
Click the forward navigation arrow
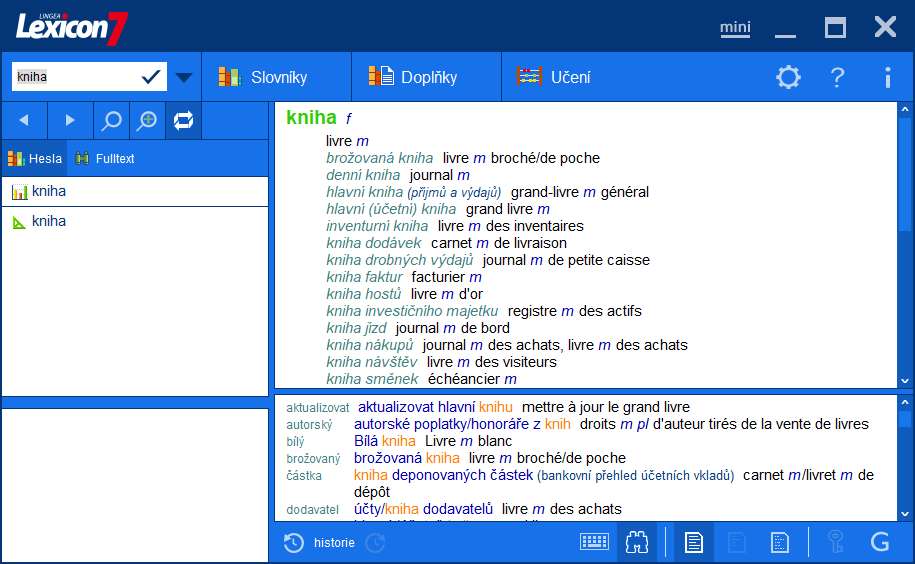click(x=70, y=120)
